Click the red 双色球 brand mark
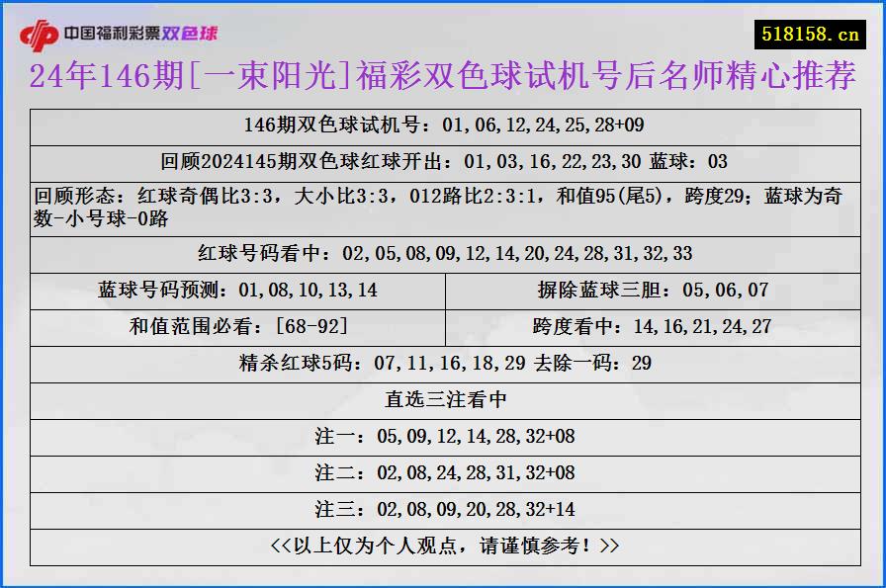 [192, 31]
